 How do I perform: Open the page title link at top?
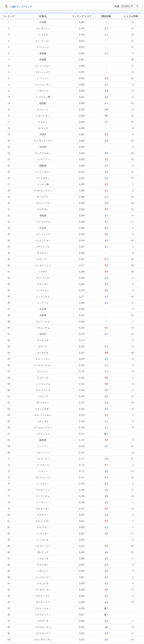tap(20, 7)
